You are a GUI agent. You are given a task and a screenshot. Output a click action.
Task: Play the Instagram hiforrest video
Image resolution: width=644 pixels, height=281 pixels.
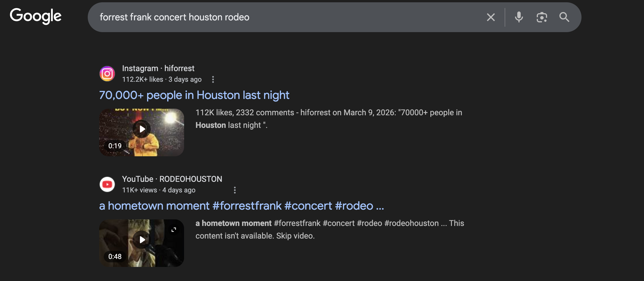[142, 129]
